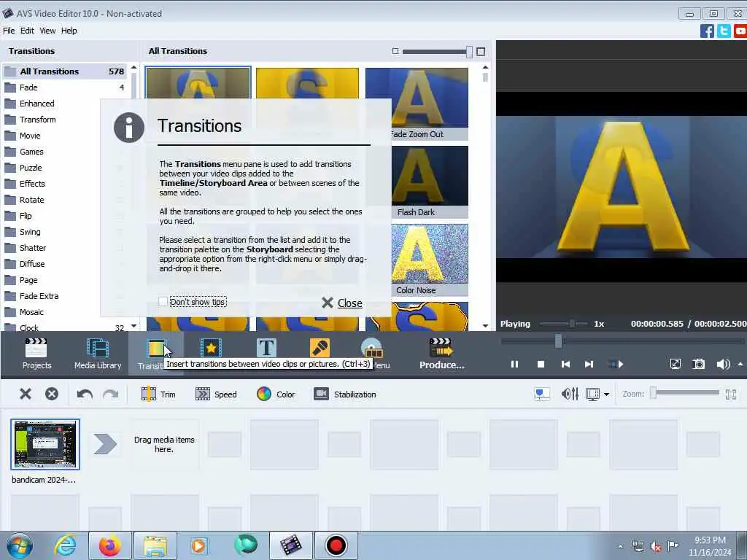The height and width of the screenshot is (560, 747).
Task: Stop the preview playback
Action: click(x=541, y=365)
